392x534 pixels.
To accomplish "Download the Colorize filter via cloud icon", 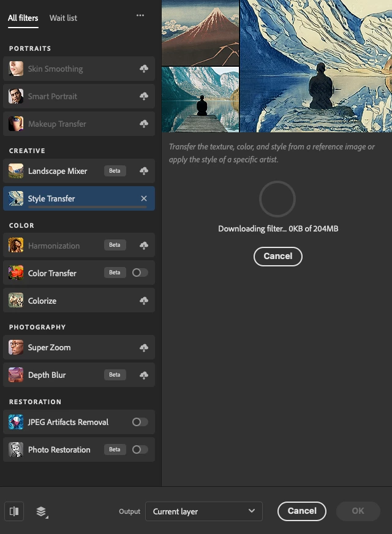I will (x=144, y=300).
